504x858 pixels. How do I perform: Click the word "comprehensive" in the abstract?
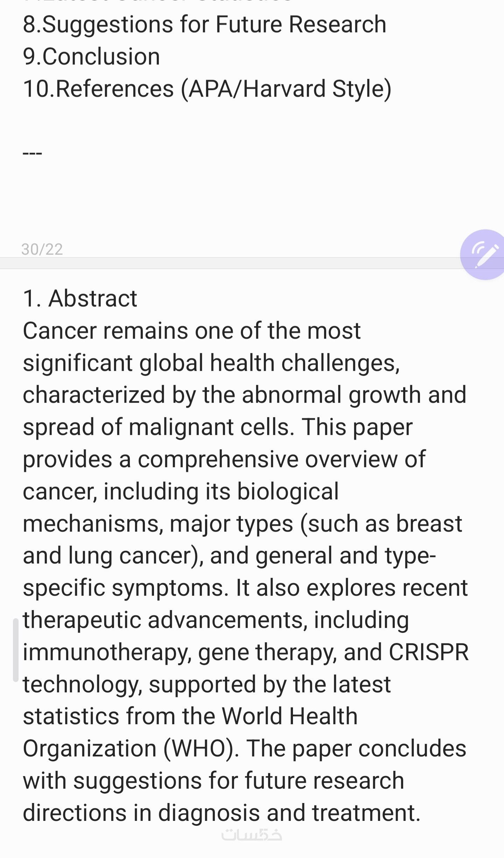tap(218, 459)
